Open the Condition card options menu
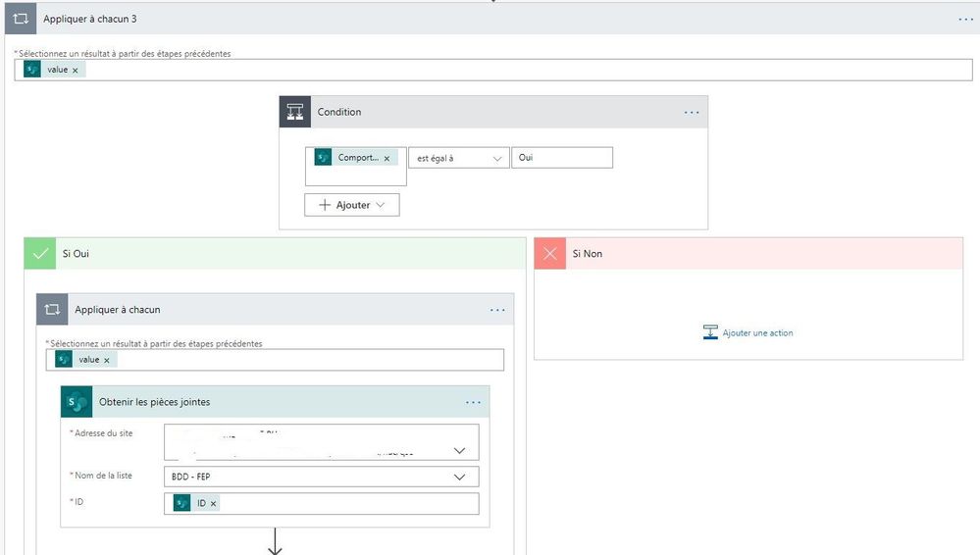Image resolution: width=980 pixels, height=555 pixels. pos(692,113)
